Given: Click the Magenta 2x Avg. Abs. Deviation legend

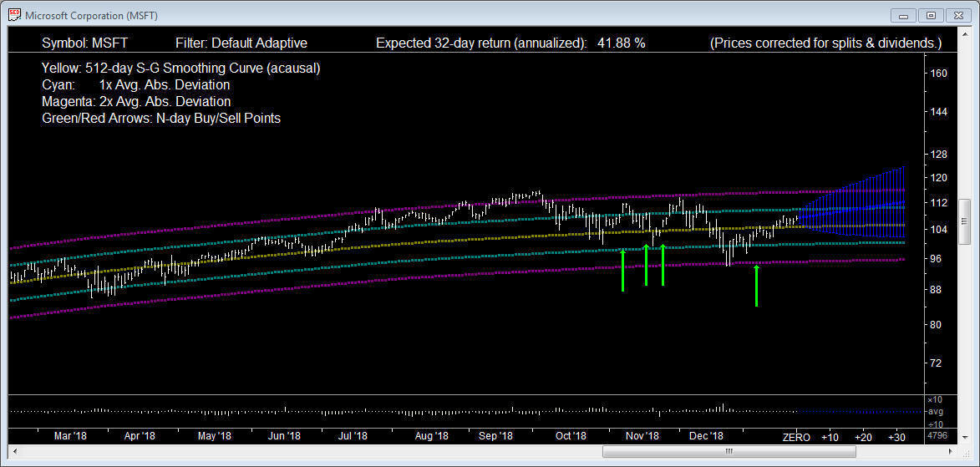Looking at the screenshot, I should [x=136, y=101].
